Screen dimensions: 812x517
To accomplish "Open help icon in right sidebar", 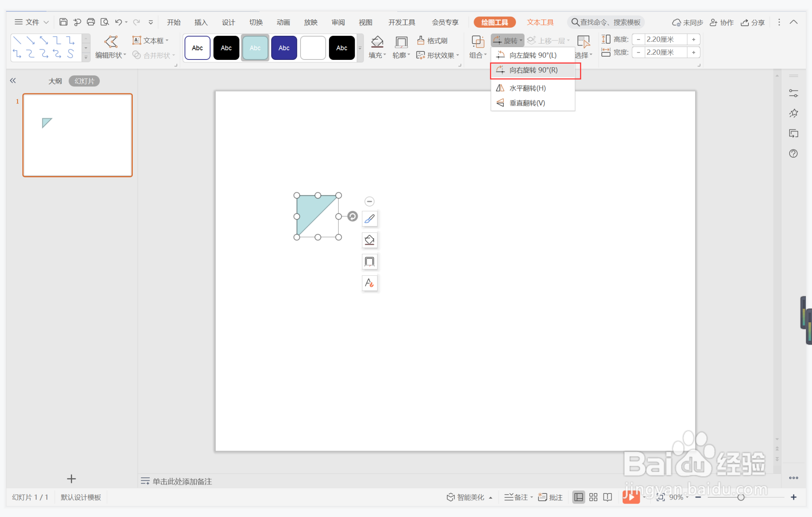I will (x=793, y=154).
